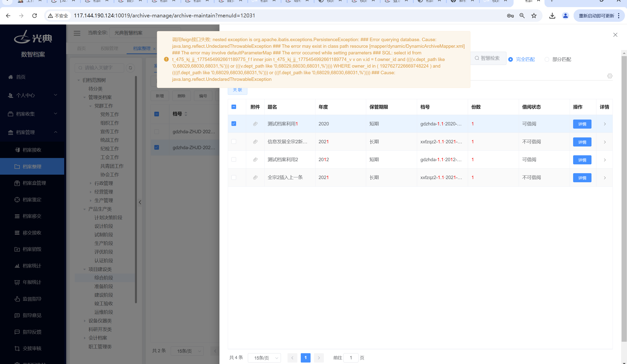627x364 pixels.
Task: Open the zoom magnifier icon in address bar
Action: pos(522,16)
